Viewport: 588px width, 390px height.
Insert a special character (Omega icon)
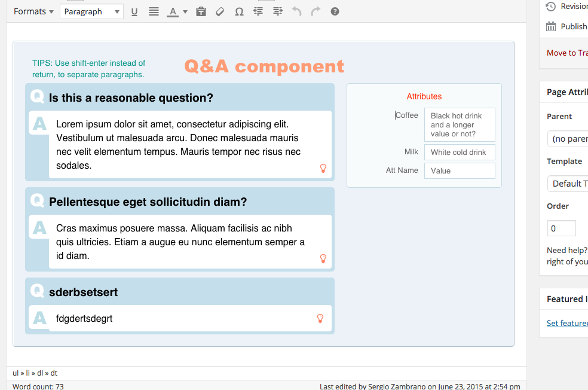(239, 11)
